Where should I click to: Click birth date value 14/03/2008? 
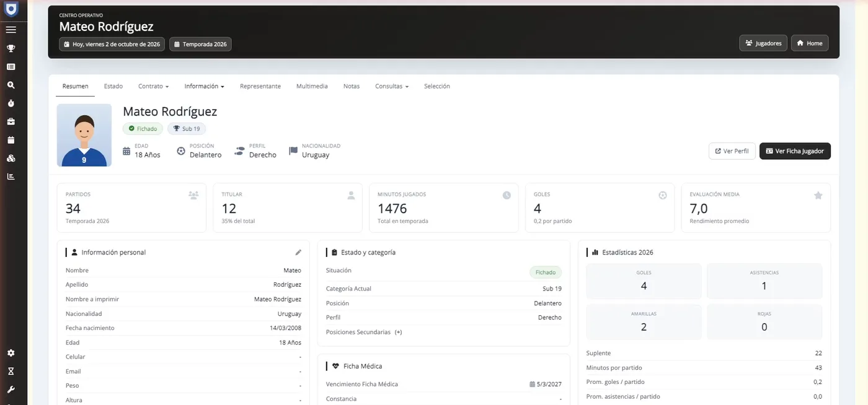(285, 328)
